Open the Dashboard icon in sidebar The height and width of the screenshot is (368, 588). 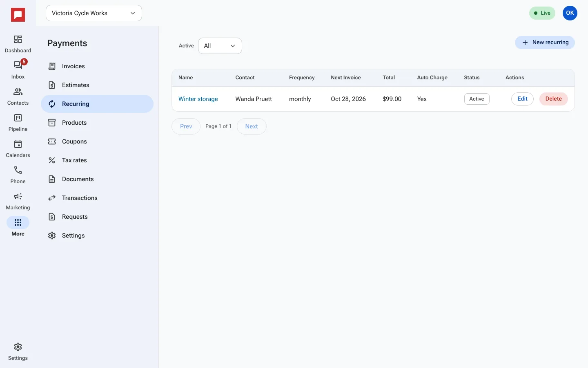pyautogui.click(x=18, y=39)
